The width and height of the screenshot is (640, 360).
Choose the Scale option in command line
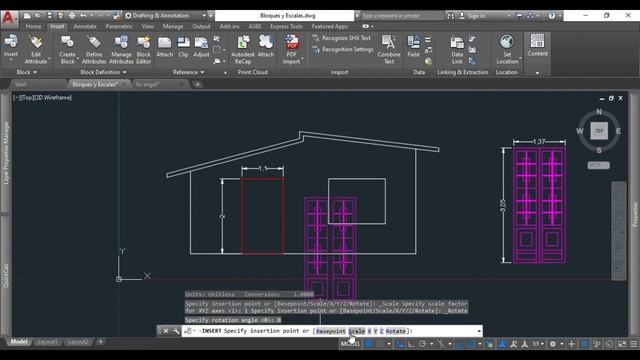(x=357, y=331)
